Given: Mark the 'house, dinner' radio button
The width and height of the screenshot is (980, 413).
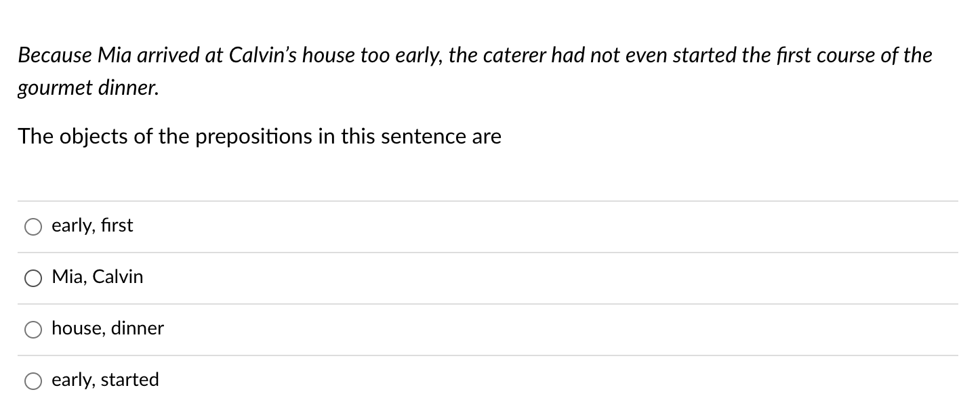Looking at the screenshot, I should pyautogui.click(x=33, y=330).
